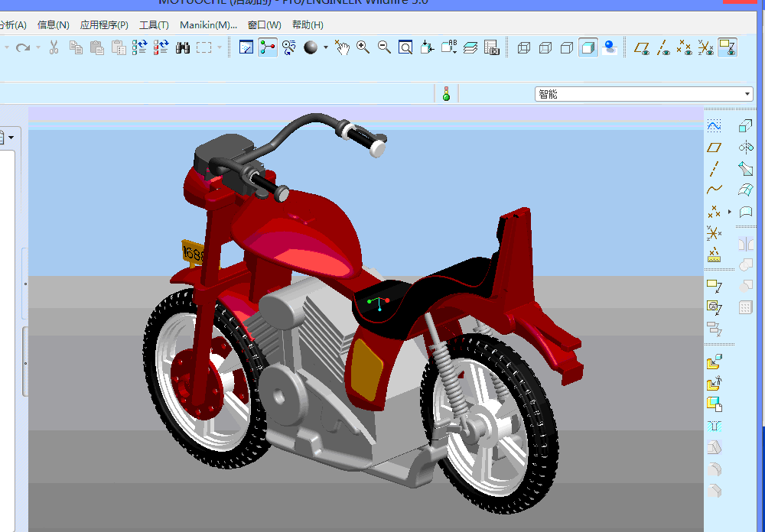Select the datum axis tool in sidebar
Viewport: 765px width, 532px height.
click(715, 168)
